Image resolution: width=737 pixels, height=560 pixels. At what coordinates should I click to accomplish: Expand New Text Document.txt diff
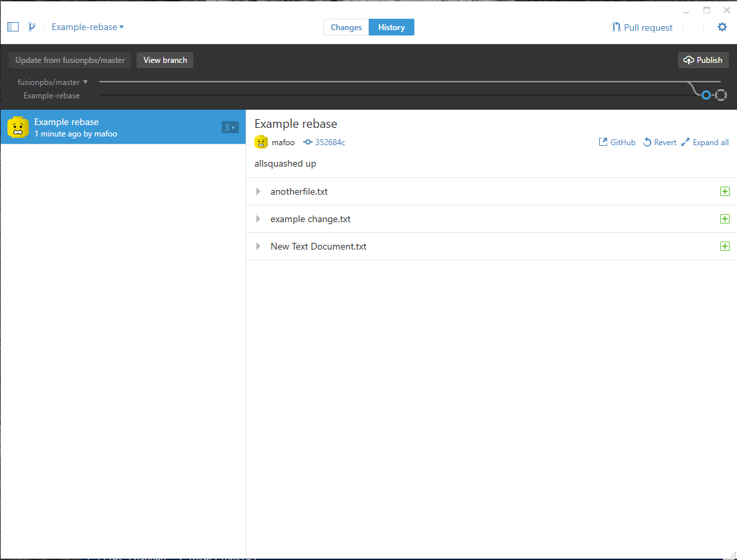click(258, 247)
